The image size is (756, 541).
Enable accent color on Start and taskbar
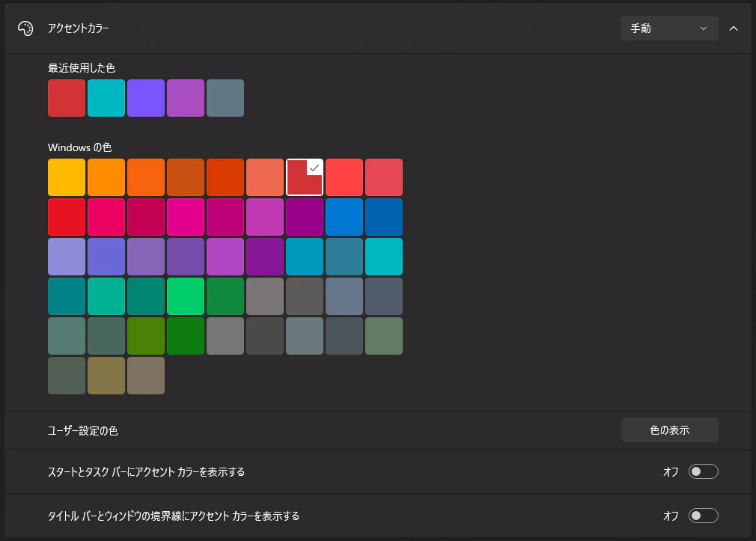[702, 471]
